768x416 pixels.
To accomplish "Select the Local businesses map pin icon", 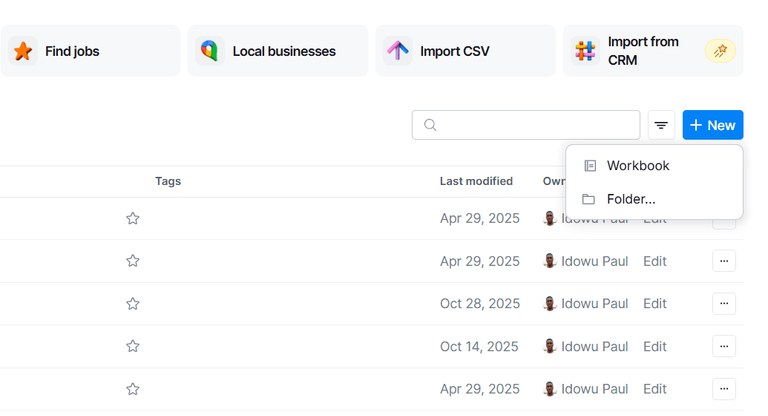I will coord(210,51).
